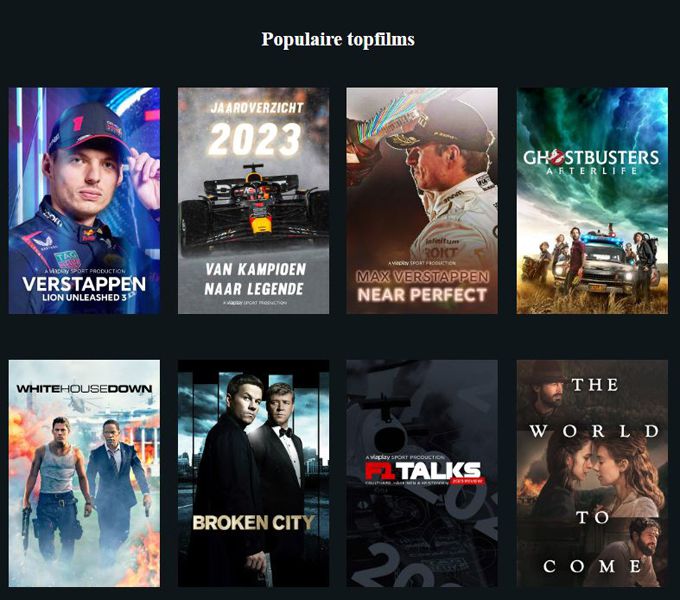Choose the Ghostbusters Afterlife movie poster
The width and height of the screenshot is (680, 600).
click(x=592, y=201)
